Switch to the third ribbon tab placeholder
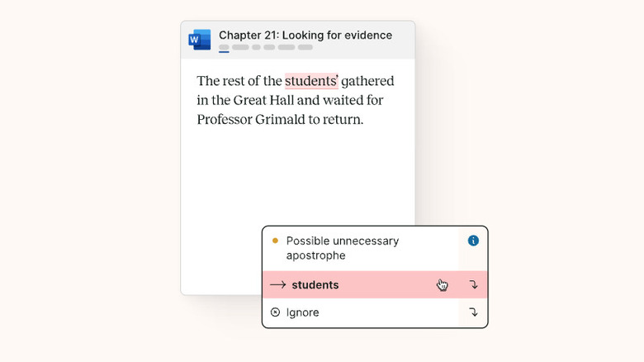This screenshot has height=362, width=644. coord(256,47)
